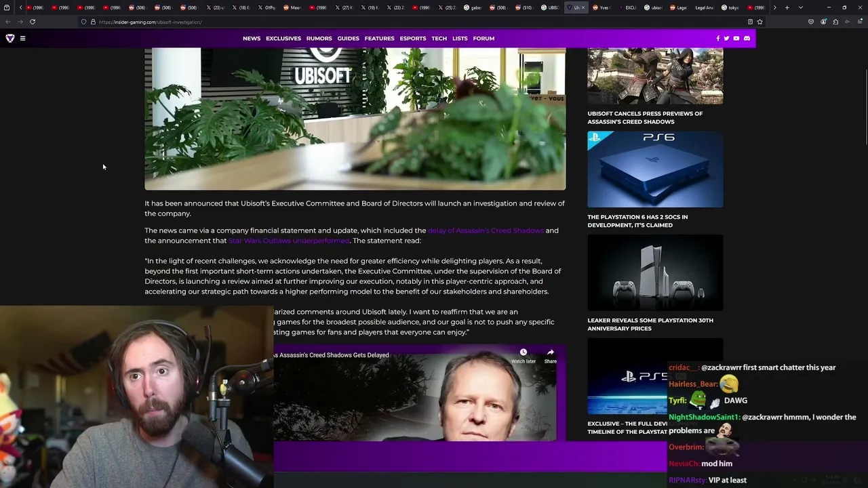The height and width of the screenshot is (488, 868).
Task: Expand the list all tabs dropdown
Action: pos(801,7)
